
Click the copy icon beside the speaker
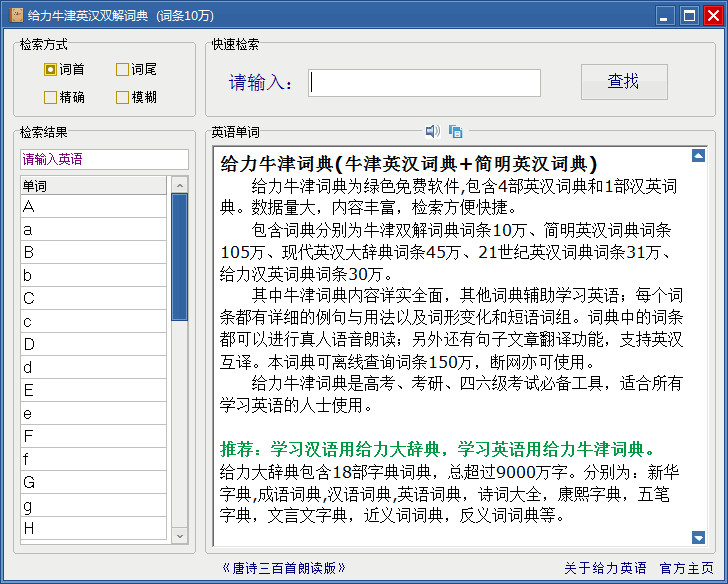(x=455, y=131)
